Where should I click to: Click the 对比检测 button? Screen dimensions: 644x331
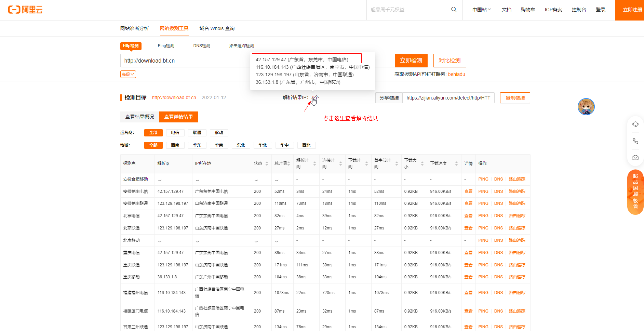coord(450,61)
